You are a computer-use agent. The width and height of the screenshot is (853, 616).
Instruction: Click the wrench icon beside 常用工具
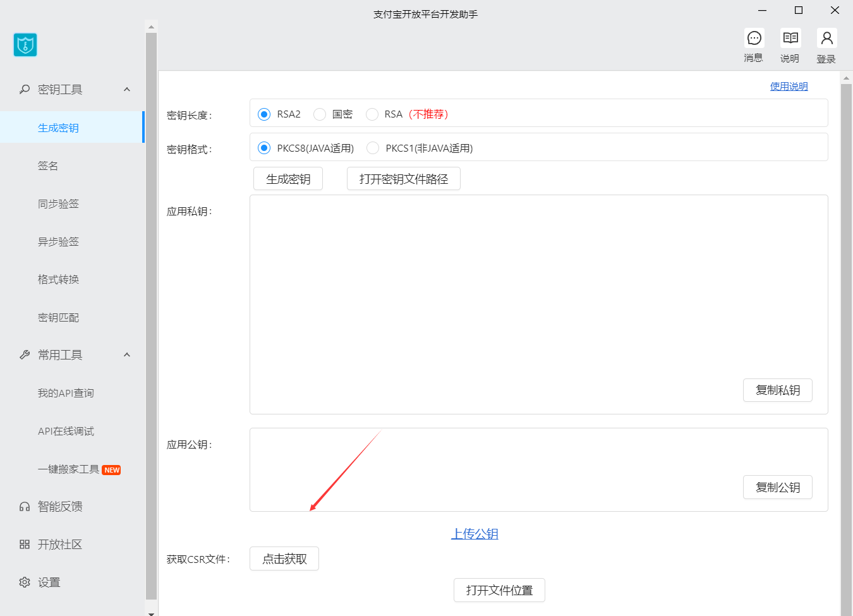(25, 355)
